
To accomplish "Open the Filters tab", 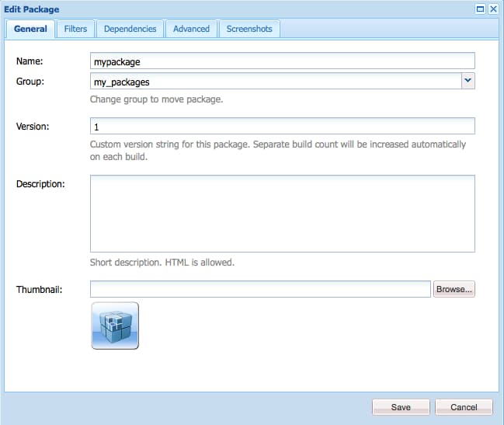I will [75, 29].
